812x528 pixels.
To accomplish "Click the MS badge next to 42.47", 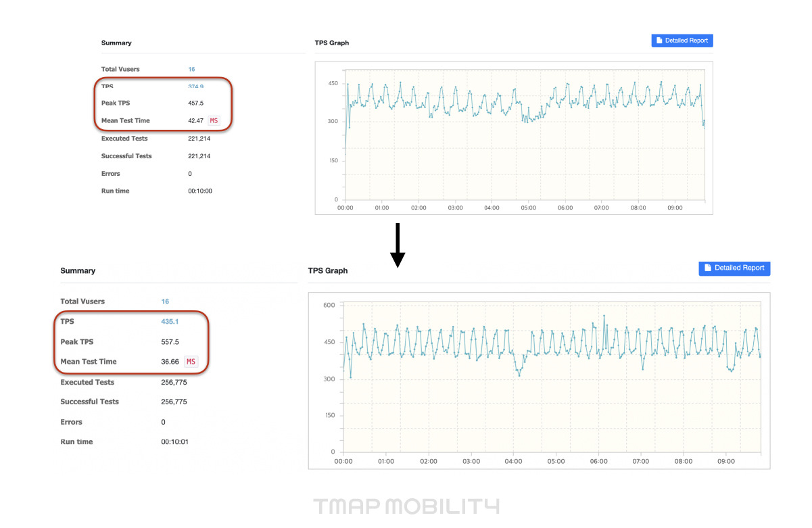I will (214, 120).
